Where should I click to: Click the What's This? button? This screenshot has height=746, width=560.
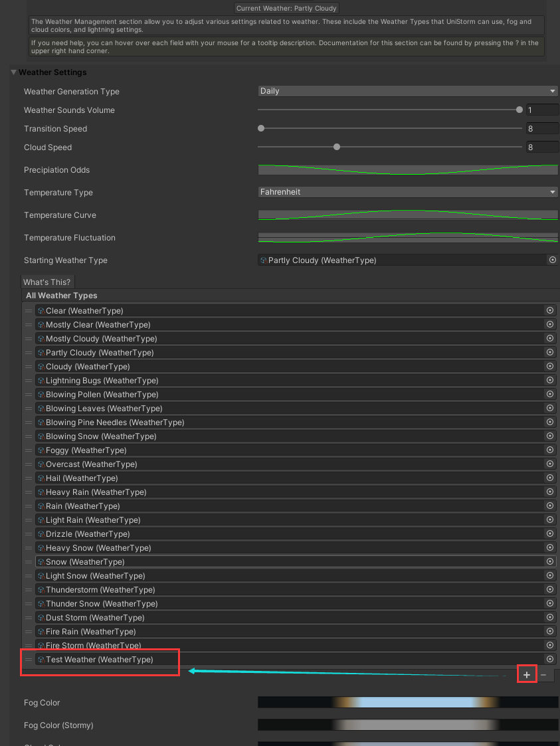[x=47, y=282]
